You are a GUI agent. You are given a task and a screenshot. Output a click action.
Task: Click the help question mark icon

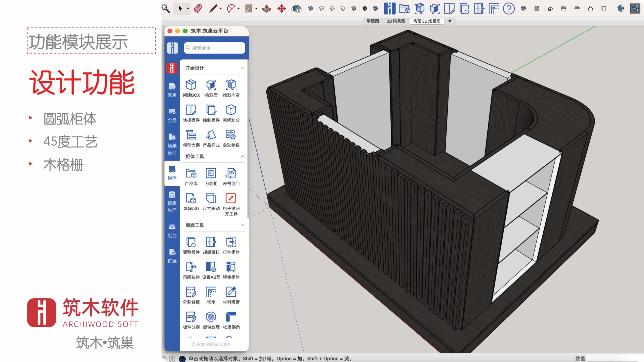(x=509, y=9)
